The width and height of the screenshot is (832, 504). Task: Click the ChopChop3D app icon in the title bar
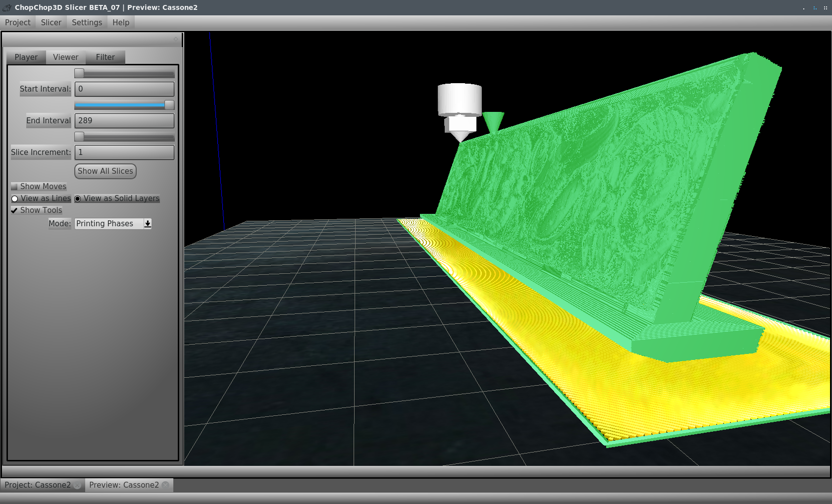[6, 7]
